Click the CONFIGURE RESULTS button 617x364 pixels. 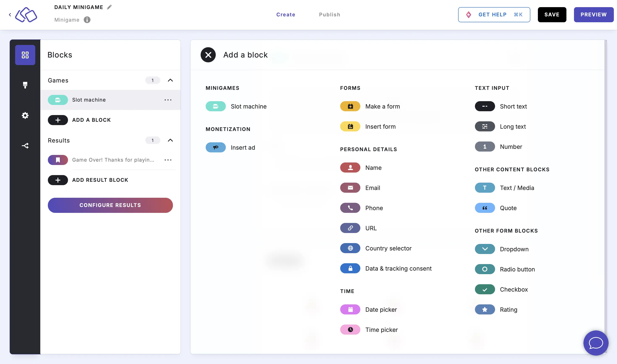point(110,205)
